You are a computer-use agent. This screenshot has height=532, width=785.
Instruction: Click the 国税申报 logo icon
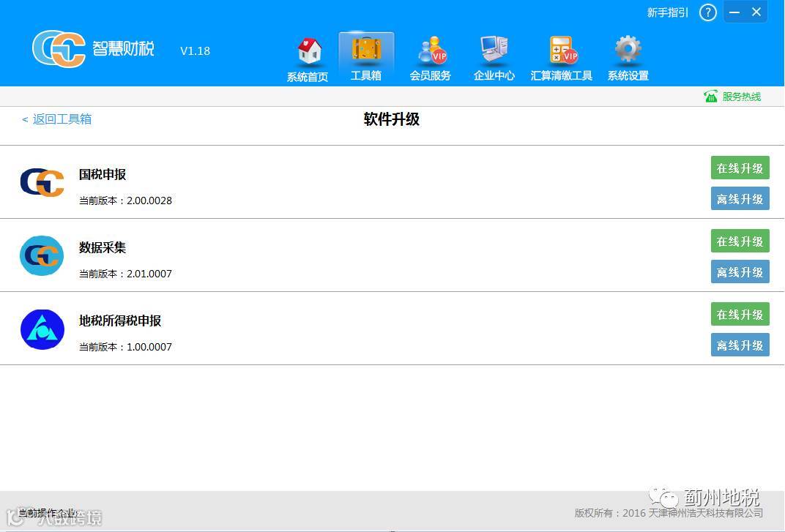click(42, 183)
